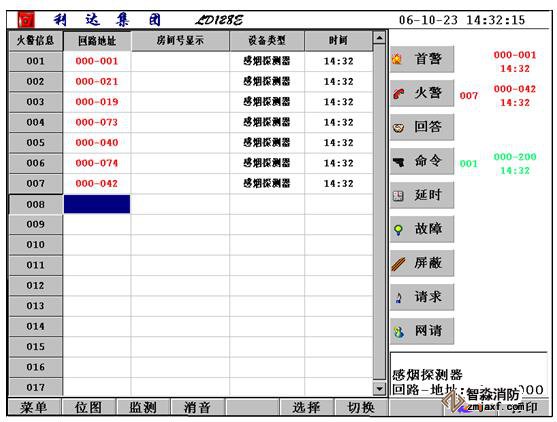
Task: Select row number 008
Action: [36, 204]
